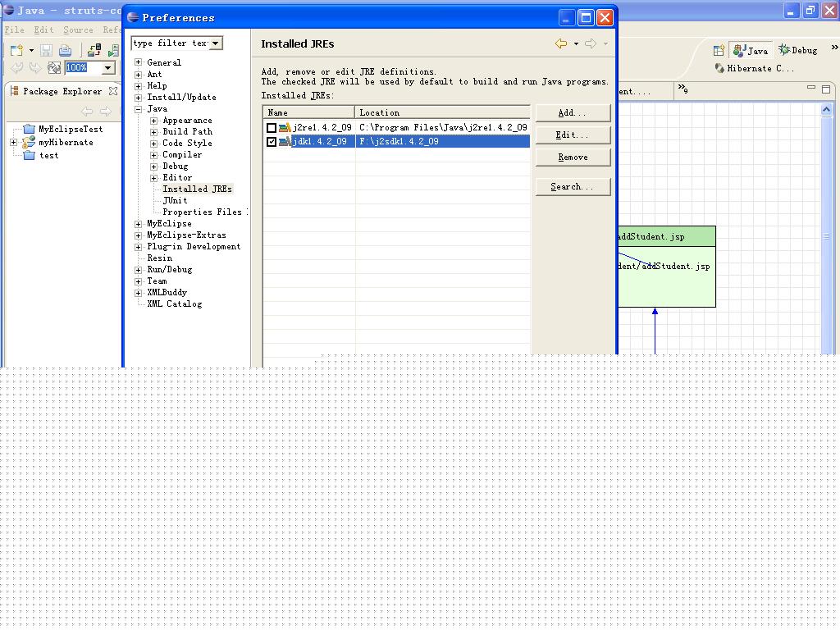Expand the Install/Update preferences node
Screen dimensions: 840x630
138,98
